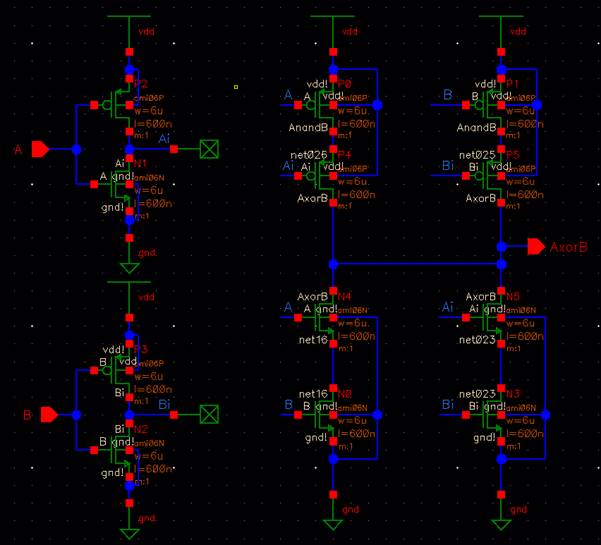This screenshot has width=601, height=545.
Task: Click the l=600n parameter of N1
Action: tap(153, 204)
